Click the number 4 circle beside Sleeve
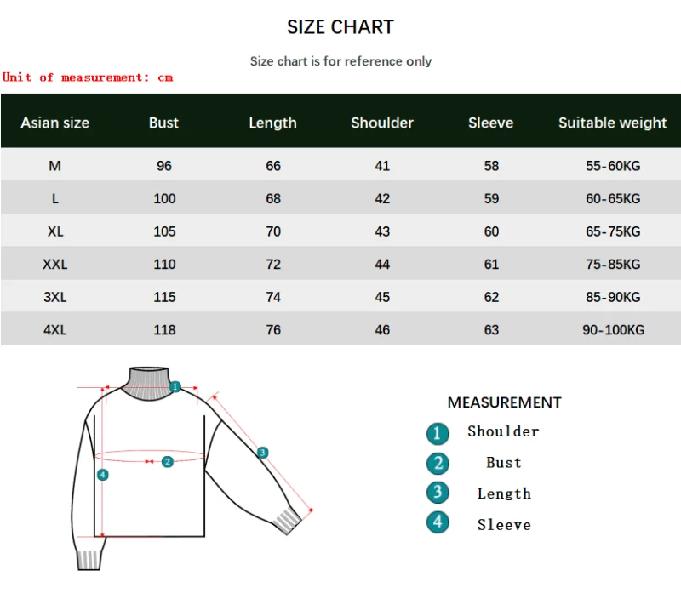The width and height of the screenshot is (681, 616). click(438, 522)
